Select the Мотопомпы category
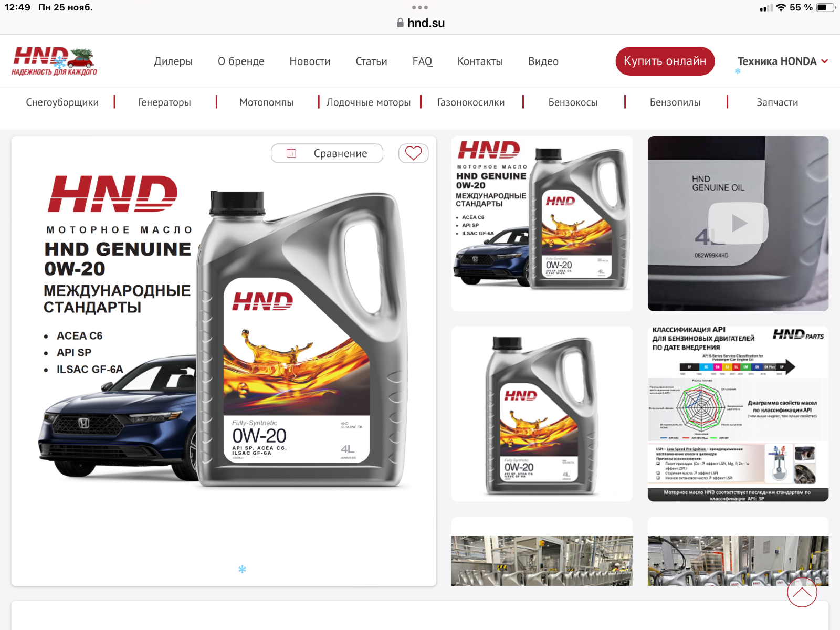Screen dimensions: 840x630 pyautogui.click(x=267, y=102)
